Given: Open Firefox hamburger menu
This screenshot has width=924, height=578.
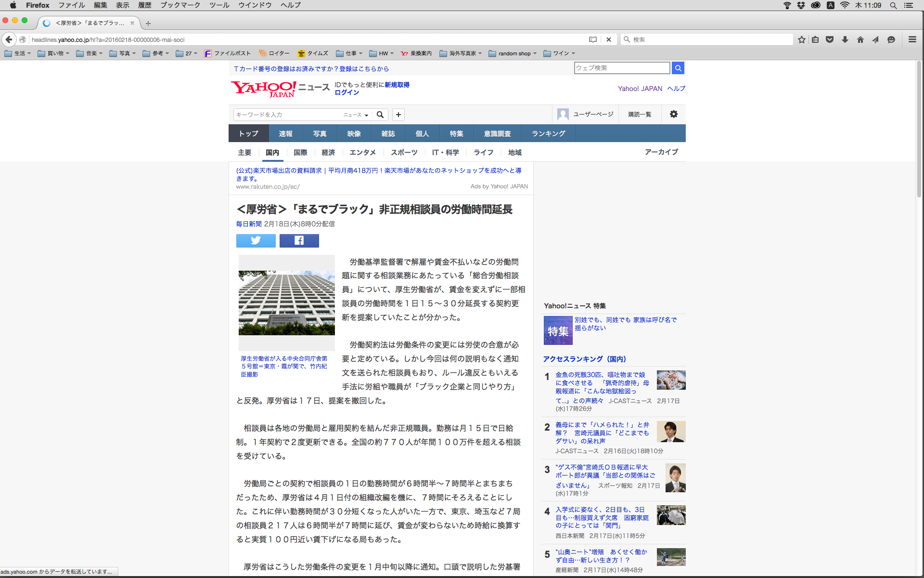Looking at the screenshot, I should coord(912,39).
